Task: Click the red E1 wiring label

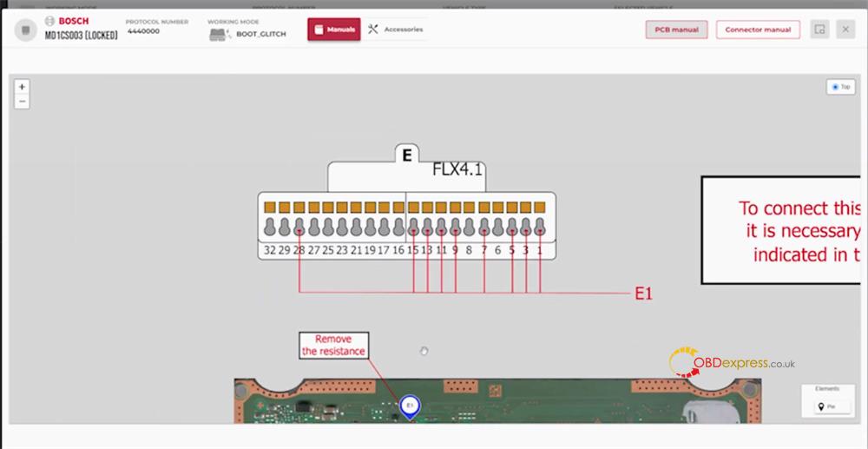Action: pos(643,294)
